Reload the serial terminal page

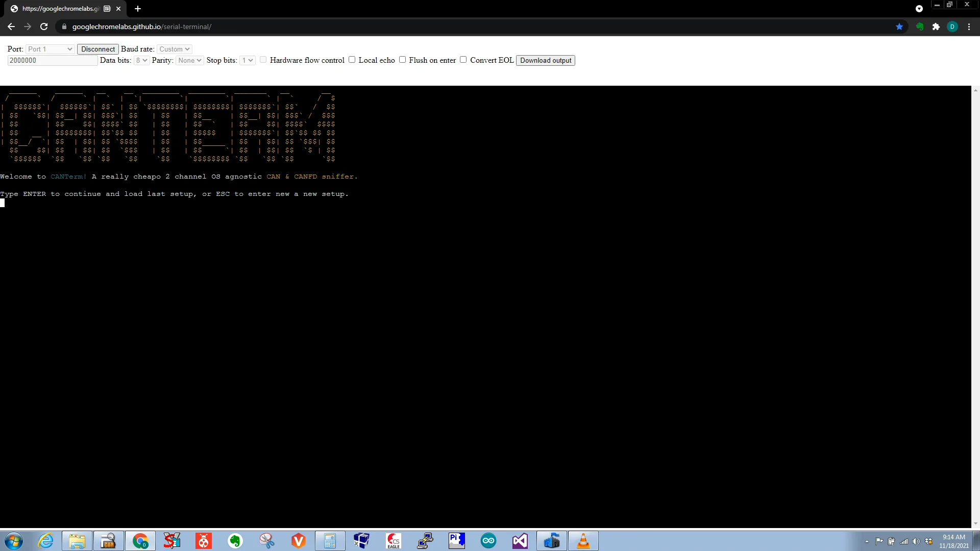pos(44,27)
